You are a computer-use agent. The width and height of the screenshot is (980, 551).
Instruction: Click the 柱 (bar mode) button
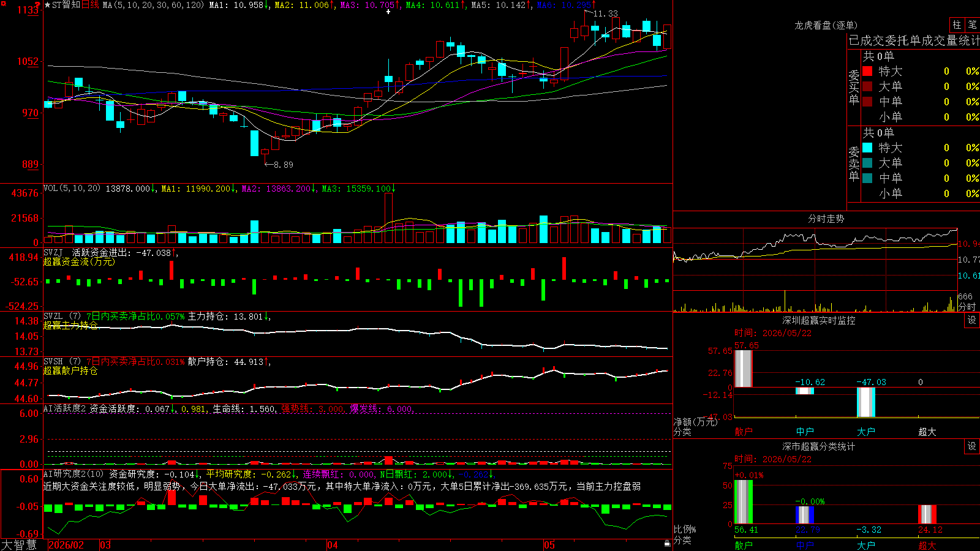pos(957,24)
